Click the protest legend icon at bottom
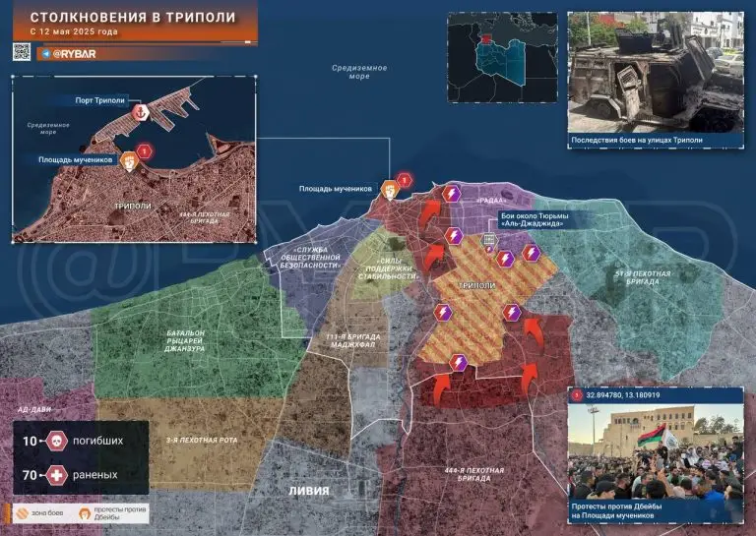 (87, 512)
